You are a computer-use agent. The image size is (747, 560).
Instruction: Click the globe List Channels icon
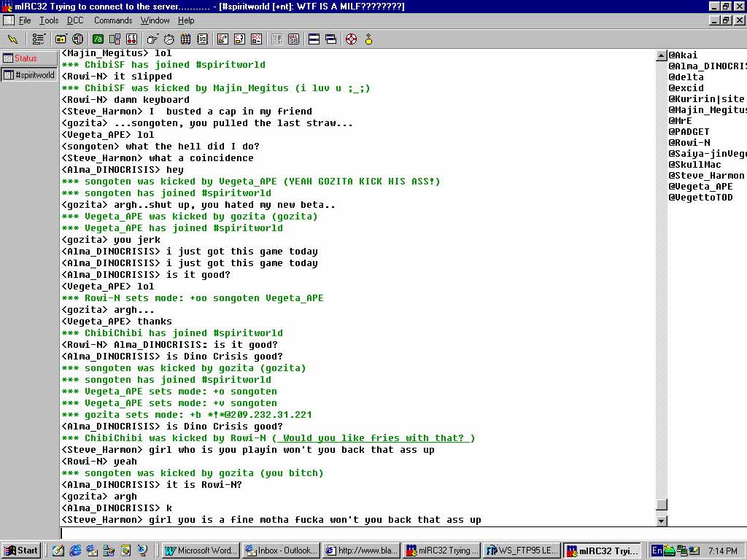coord(77,39)
